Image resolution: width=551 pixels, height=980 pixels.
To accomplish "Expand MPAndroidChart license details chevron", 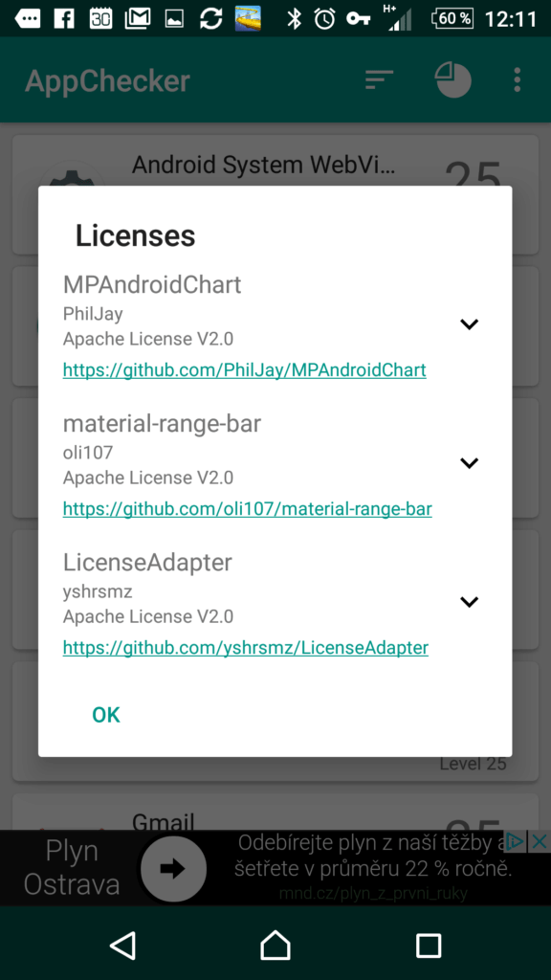I will tap(469, 323).
